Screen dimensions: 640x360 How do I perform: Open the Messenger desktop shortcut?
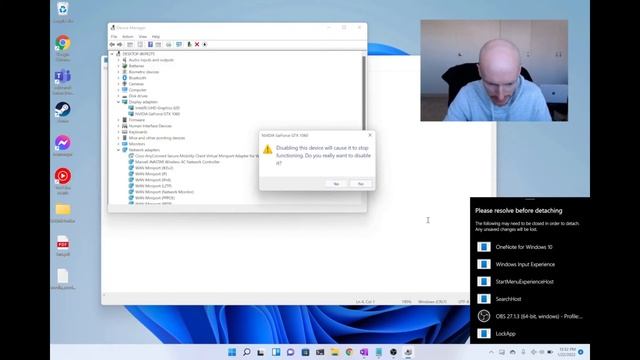click(63, 145)
